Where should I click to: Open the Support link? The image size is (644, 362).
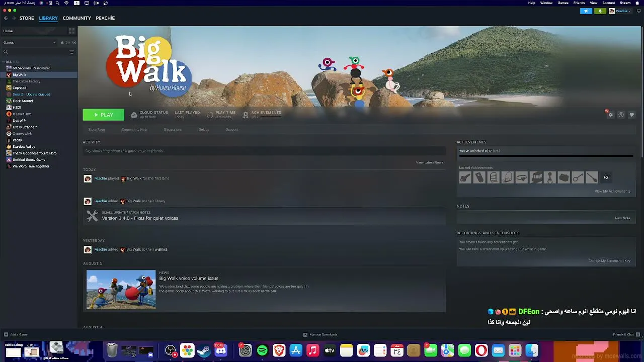pos(232,130)
